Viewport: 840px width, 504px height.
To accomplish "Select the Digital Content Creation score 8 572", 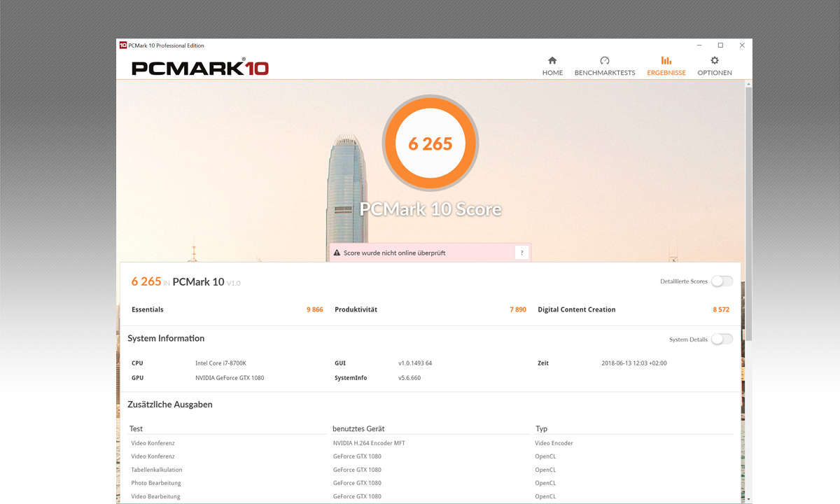I will (x=721, y=309).
